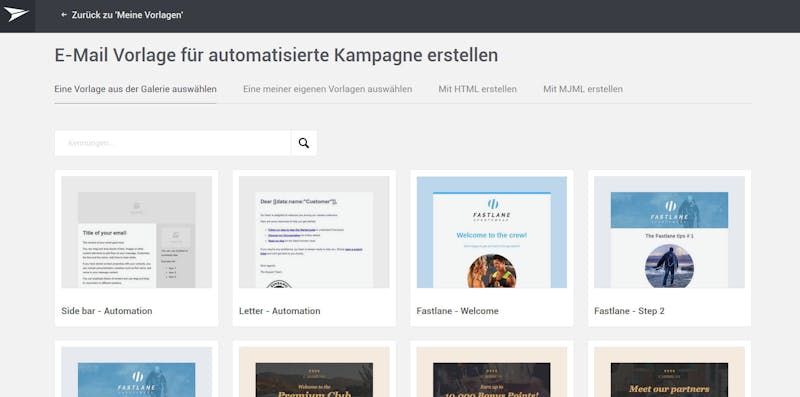
Task: Click the 'Fastlane - Step 2' label
Action: (629, 311)
